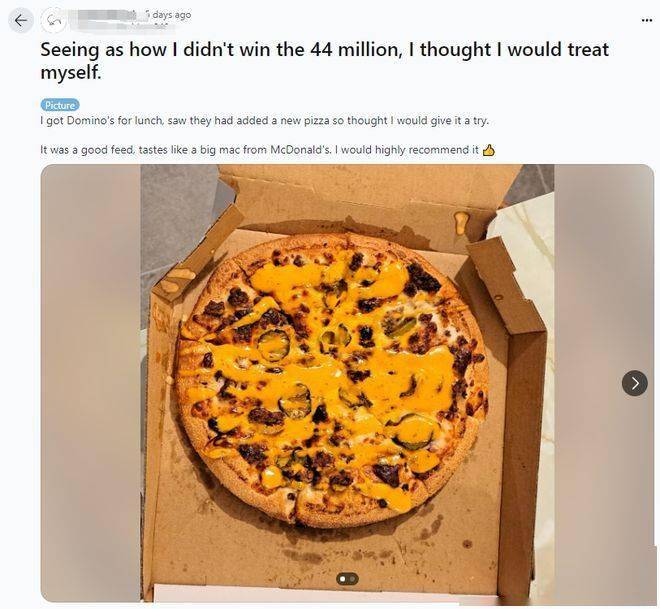Open the three-dot more options menu

click(647, 20)
